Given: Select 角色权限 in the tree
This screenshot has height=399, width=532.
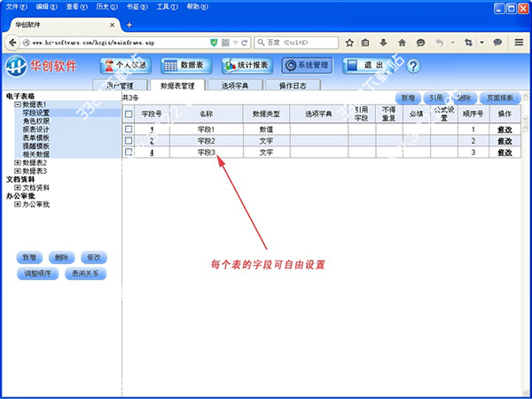Looking at the screenshot, I should [36, 121].
